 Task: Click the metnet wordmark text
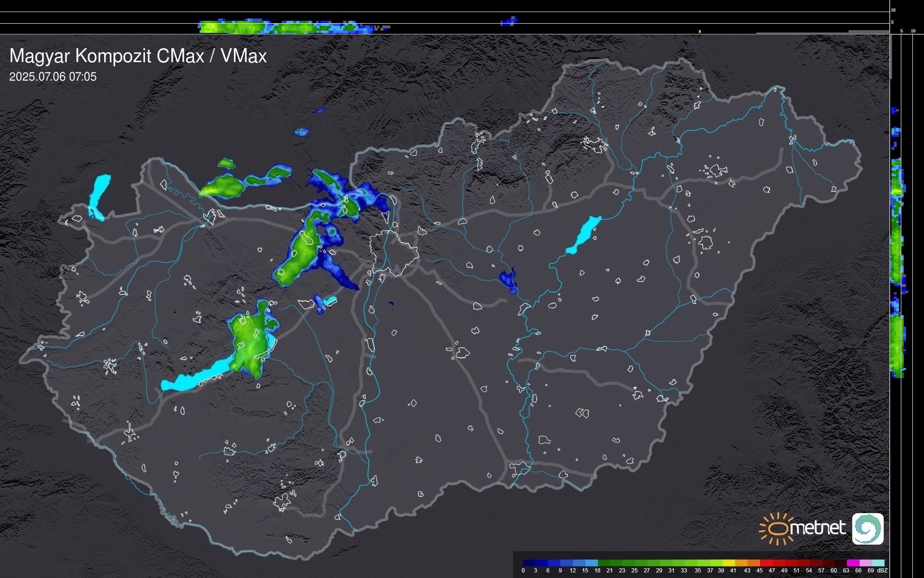(817, 528)
